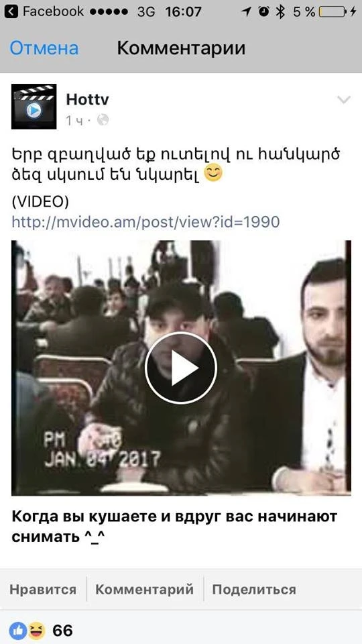
Task: Open the mvideo.am post link
Action: (x=145, y=222)
